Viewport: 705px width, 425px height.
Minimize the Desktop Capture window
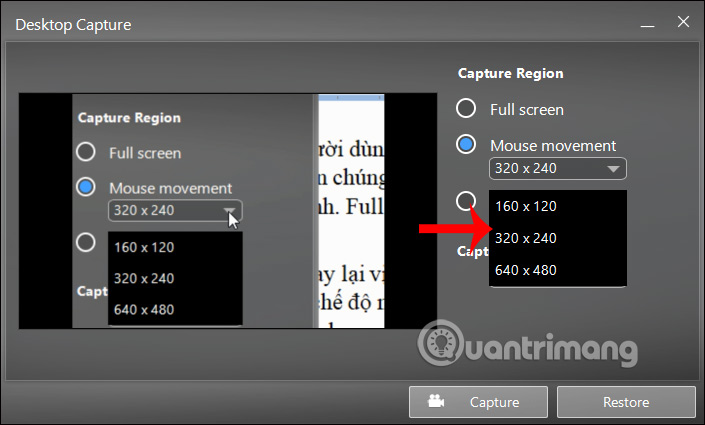click(647, 25)
